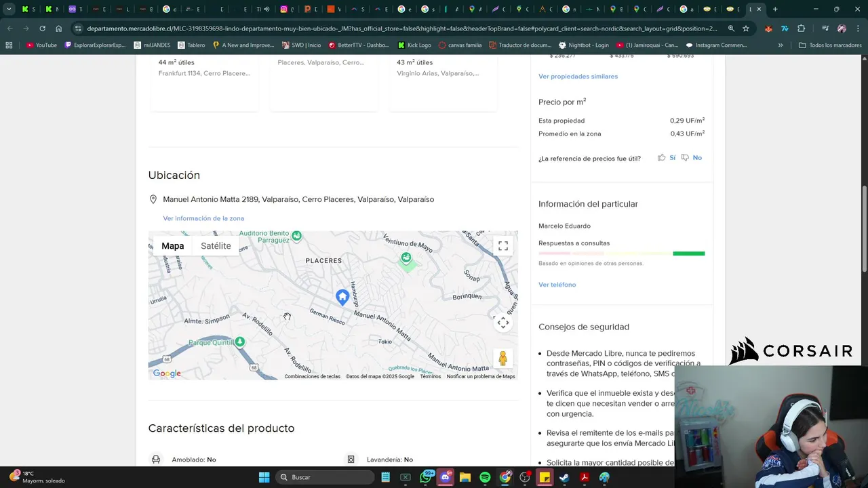Screen dimensions: 868x488
Task: Open the Chrome profile avatar
Action: click(x=842, y=28)
